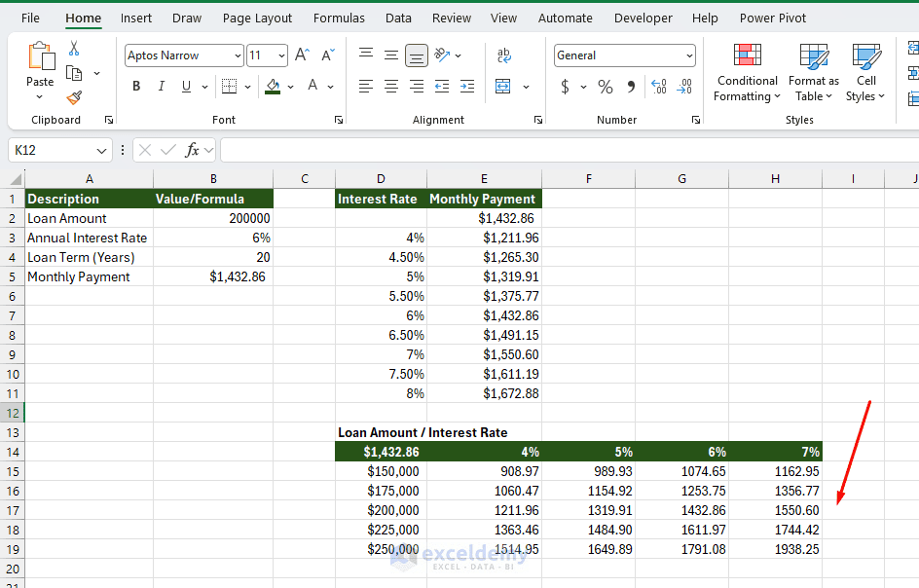
Task: Apply the Fill Color bucket
Action: coord(273,87)
